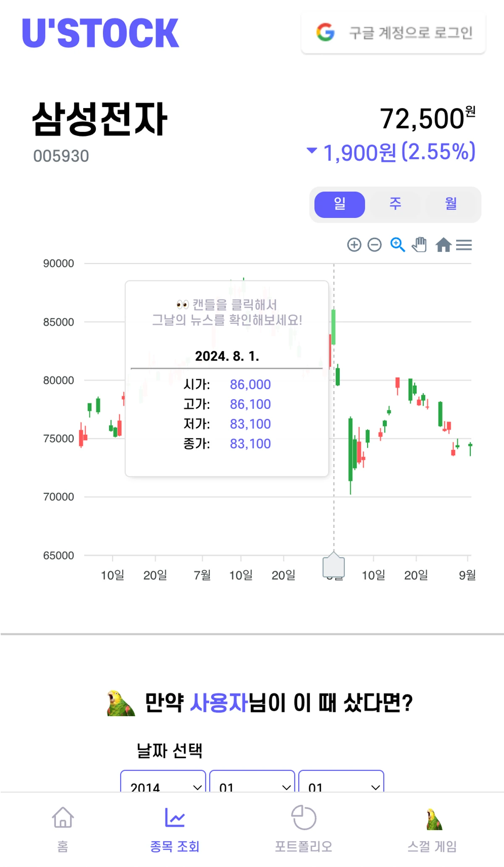Click the down-triangle price change indicator
Viewport: 504px width, 867px height.
coord(312,150)
